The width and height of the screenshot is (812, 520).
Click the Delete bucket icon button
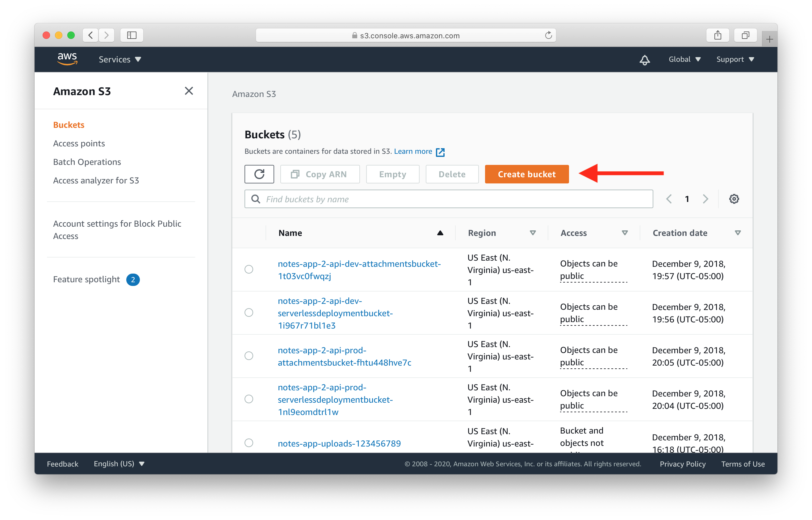click(x=452, y=174)
